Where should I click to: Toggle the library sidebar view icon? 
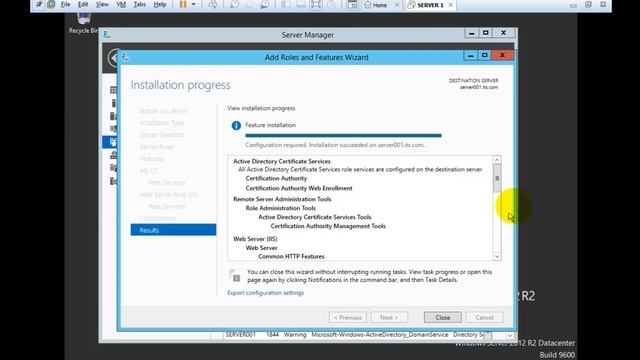point(286,4)
